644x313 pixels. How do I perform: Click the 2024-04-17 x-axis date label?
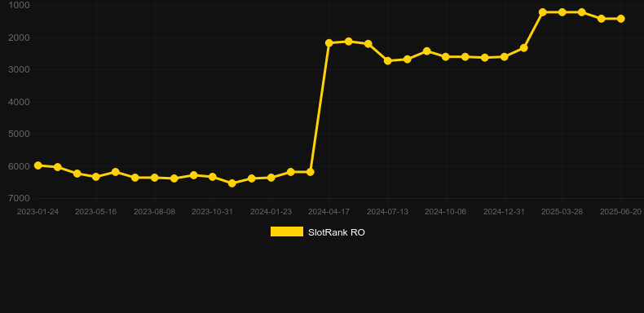click(329, 212)
